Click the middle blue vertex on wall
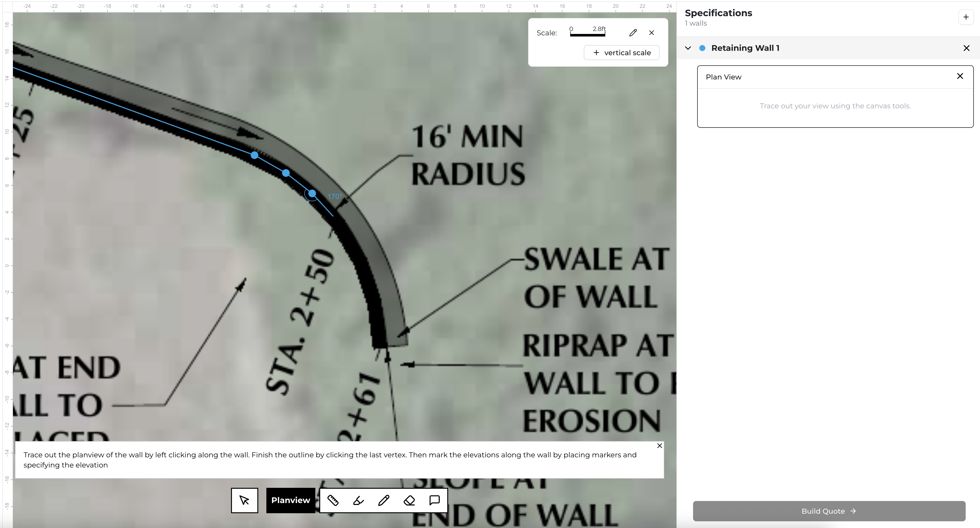 point(286,173)
